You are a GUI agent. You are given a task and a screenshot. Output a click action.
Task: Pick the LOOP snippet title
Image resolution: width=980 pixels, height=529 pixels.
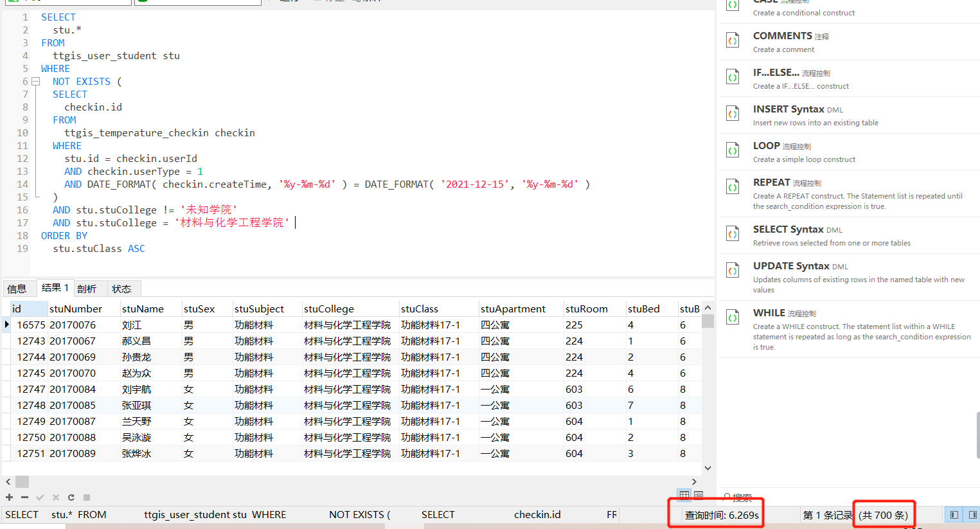coord(766,146)
